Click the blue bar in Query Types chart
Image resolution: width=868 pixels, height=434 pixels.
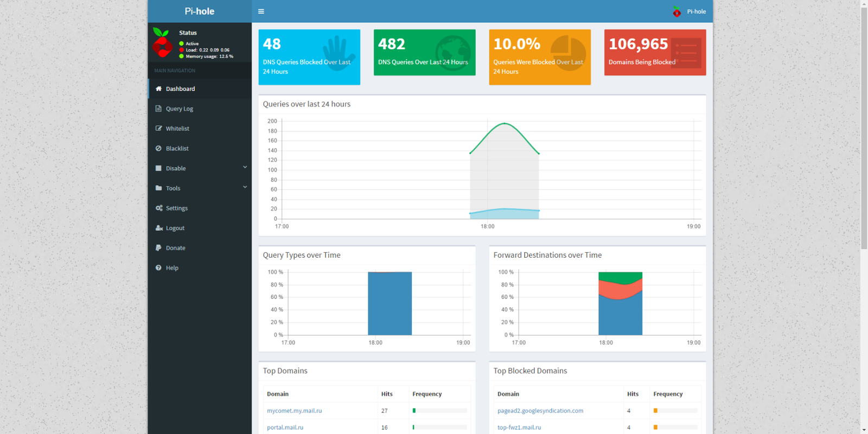click(x=390, y=304)
